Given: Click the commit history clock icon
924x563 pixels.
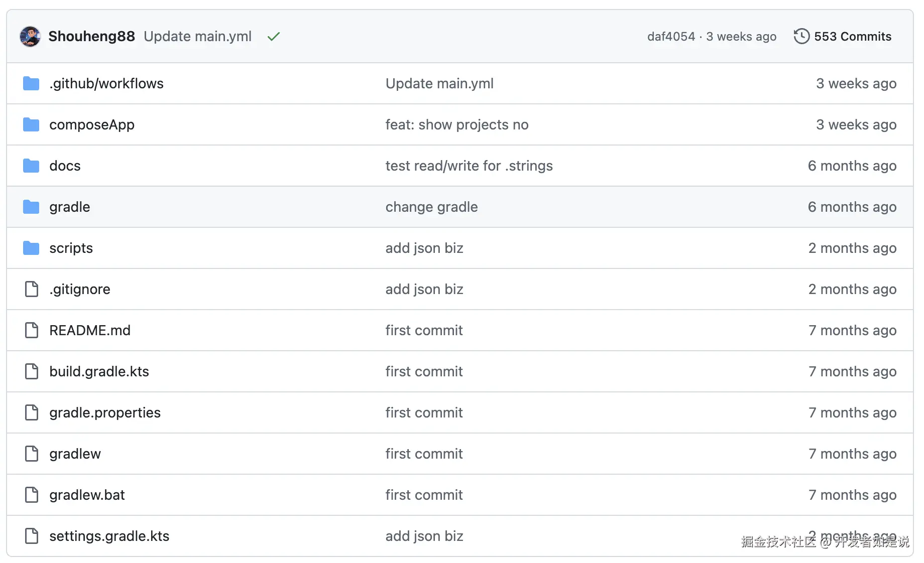Looking at the screenshot, I should click(801, 36).
